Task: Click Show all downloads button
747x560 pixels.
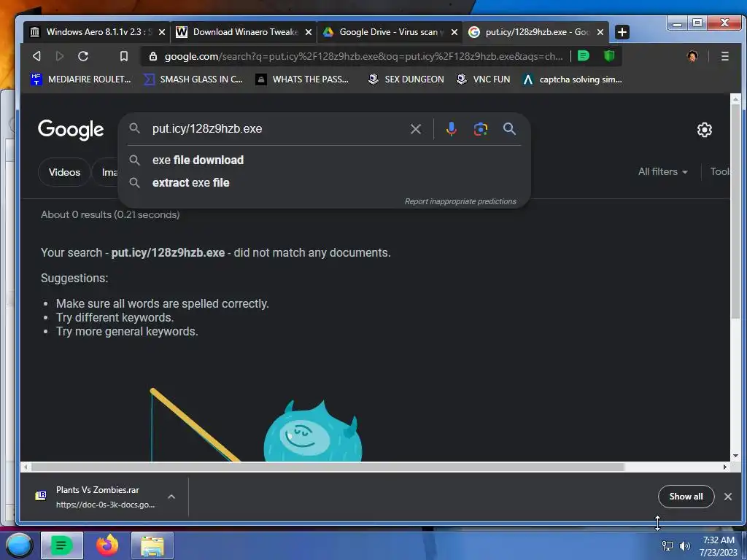Action: point(686,497)
